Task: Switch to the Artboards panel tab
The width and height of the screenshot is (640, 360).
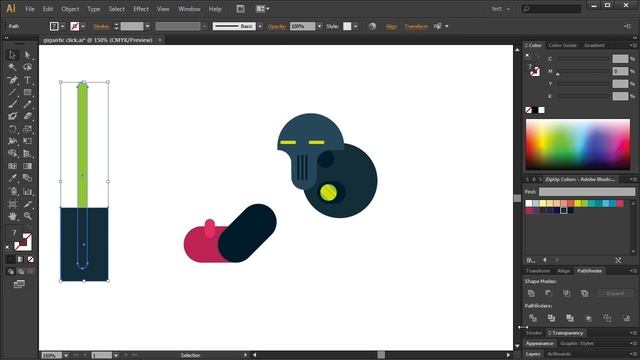Action: point(559,354)
